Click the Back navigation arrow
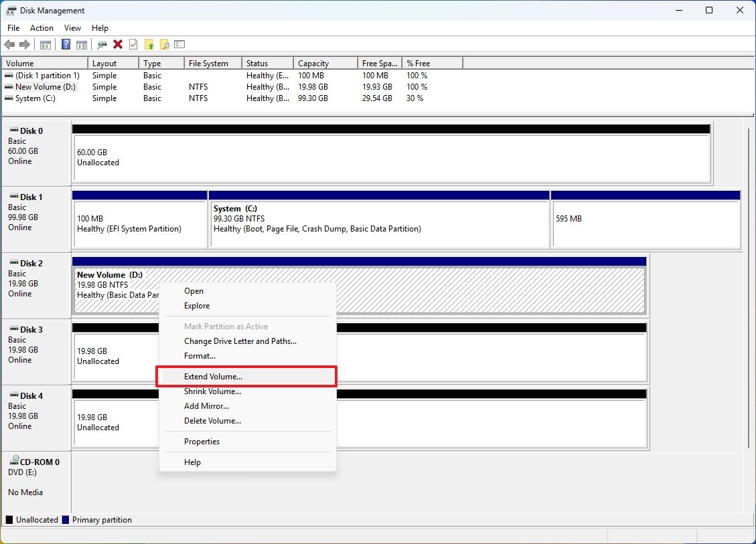The height and width of the screenshot is (544, 756). (x=9, y=44)
